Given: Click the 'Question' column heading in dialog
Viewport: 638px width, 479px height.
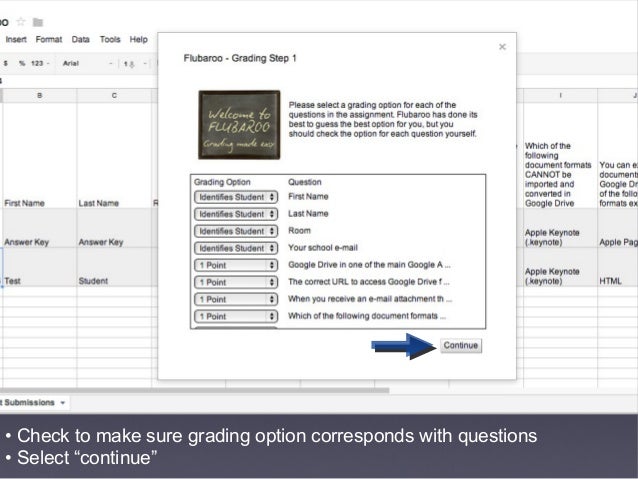Looking at the screenshot, I should click(305, 182).
